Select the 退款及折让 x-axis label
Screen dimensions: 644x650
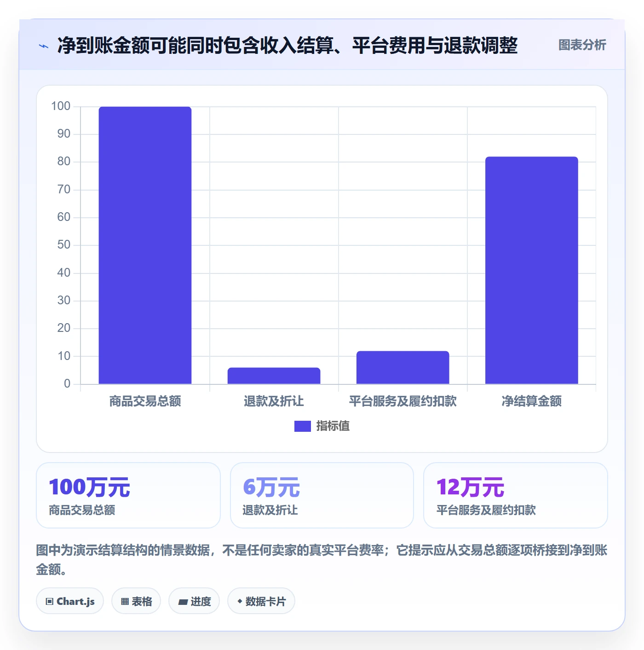(x=274, y=401)
